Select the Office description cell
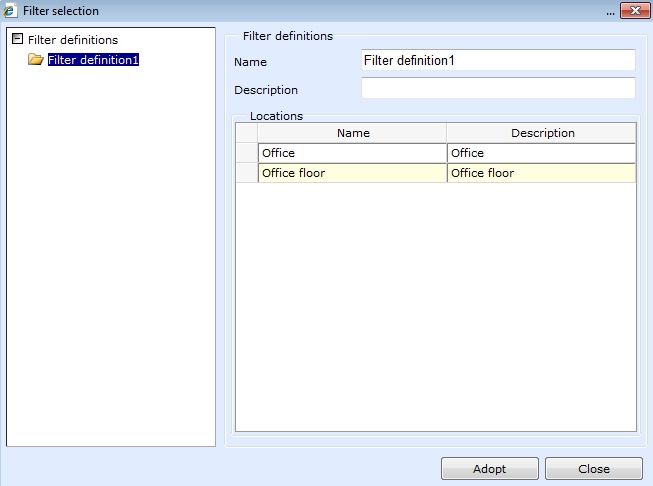The height and width of the screenshot is (486, 653). point(541,153)
